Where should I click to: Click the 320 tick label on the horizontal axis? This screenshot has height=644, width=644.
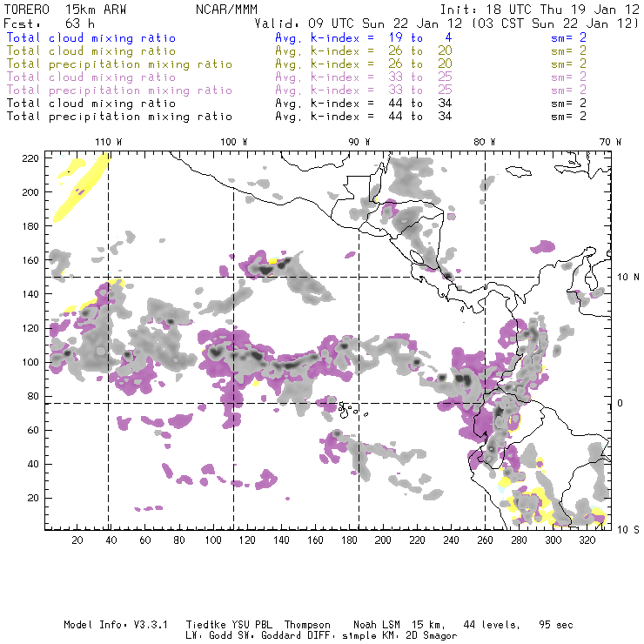coord(587,540)
